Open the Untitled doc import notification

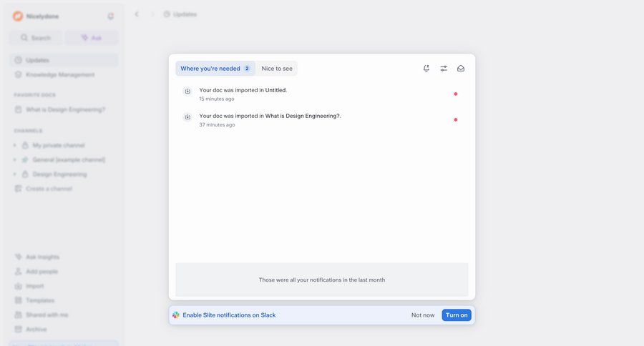pos(286,94)
